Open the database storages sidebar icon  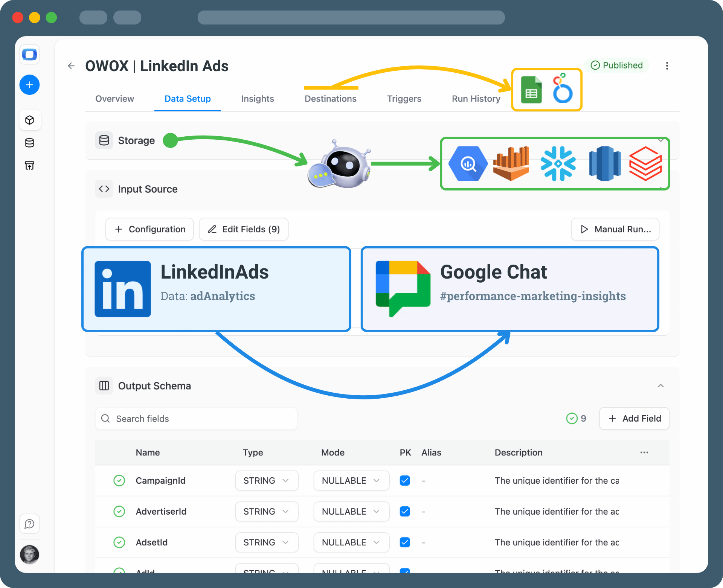tap(29, 143)
